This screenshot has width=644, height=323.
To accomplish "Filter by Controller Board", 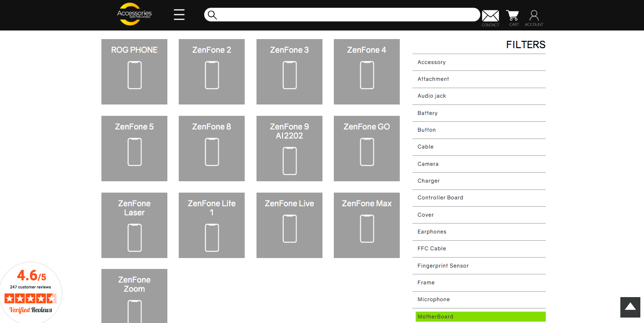I will point(479,198).
